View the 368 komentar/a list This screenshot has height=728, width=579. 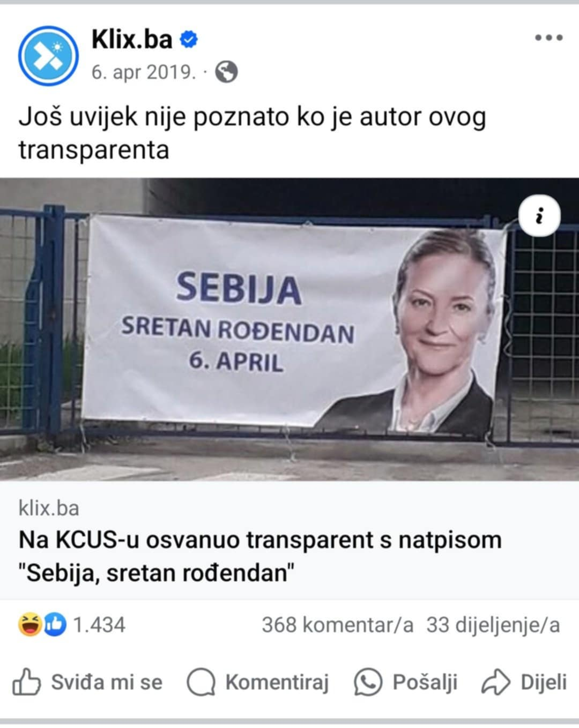pyautogui.click(x=338, y=625)
